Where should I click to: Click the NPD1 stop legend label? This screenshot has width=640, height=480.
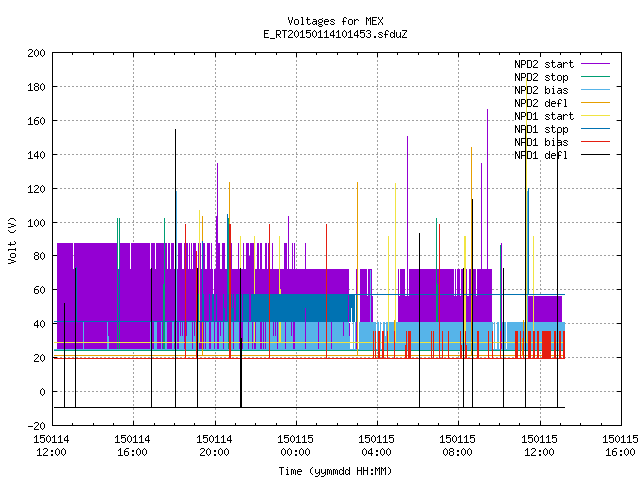541,129
